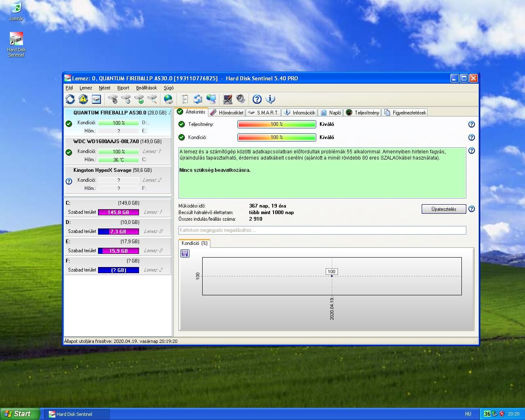Click the comment field Kattintson megjegyzés megadásához
This screenshot has width=525, height=420.
pyautogui.click(x=322, y=230)
